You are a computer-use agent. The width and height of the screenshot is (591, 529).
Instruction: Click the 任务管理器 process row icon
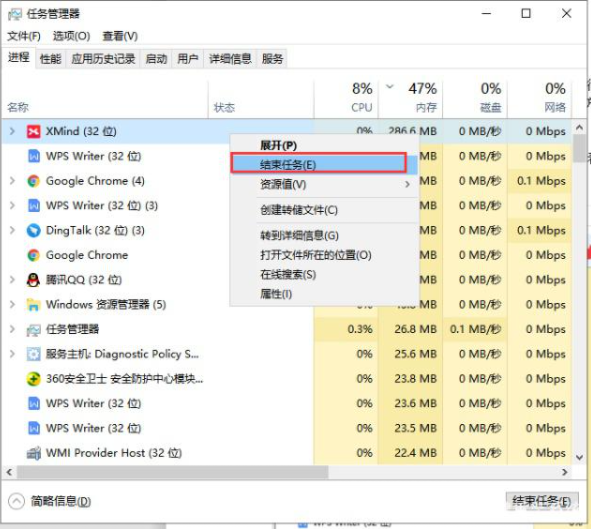tap(34, 330)
